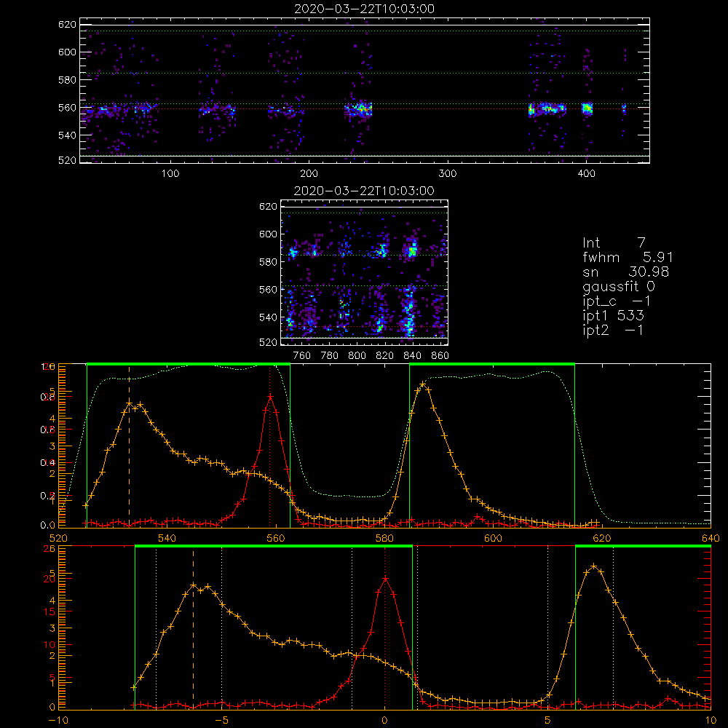728x728 pixels.
Task: Click x-axis label 840 under the small image
Action: 412,356
